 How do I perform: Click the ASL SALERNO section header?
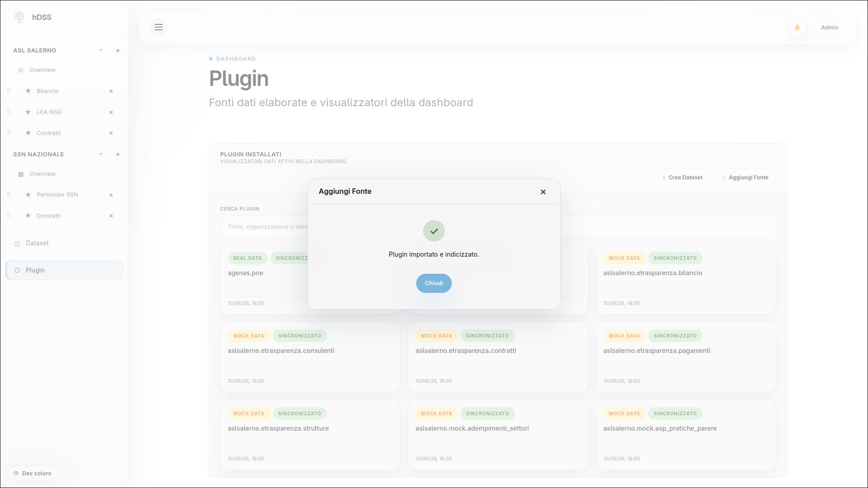[35, 51]
